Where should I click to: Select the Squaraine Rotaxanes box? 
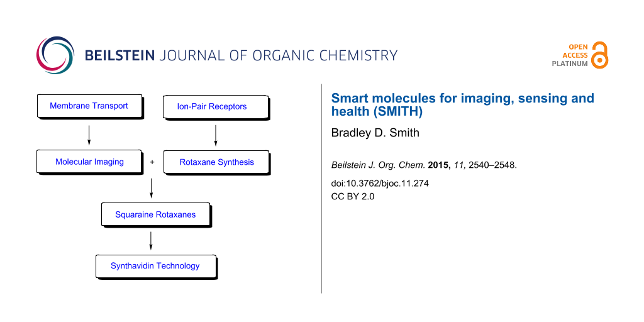tap(155, 215)
